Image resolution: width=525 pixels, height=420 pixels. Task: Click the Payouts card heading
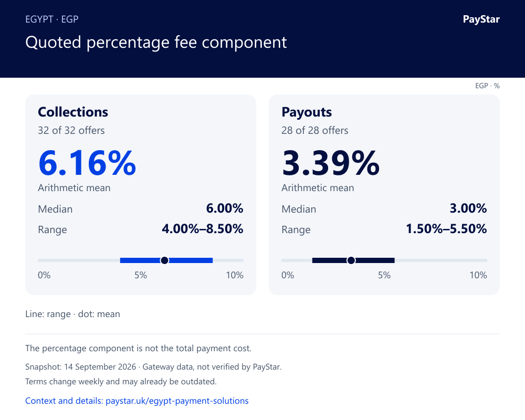click(307, 112)
